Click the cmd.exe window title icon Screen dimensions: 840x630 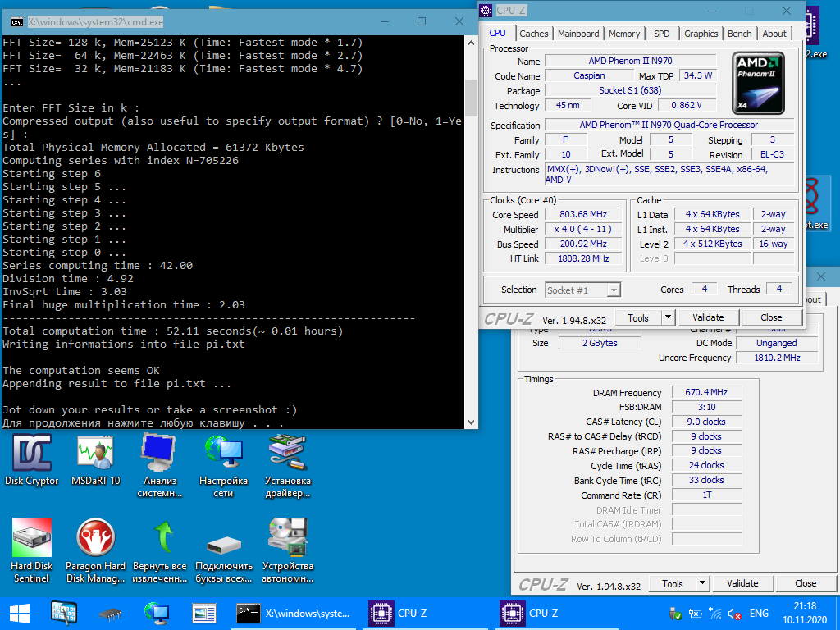coord(16,21)
